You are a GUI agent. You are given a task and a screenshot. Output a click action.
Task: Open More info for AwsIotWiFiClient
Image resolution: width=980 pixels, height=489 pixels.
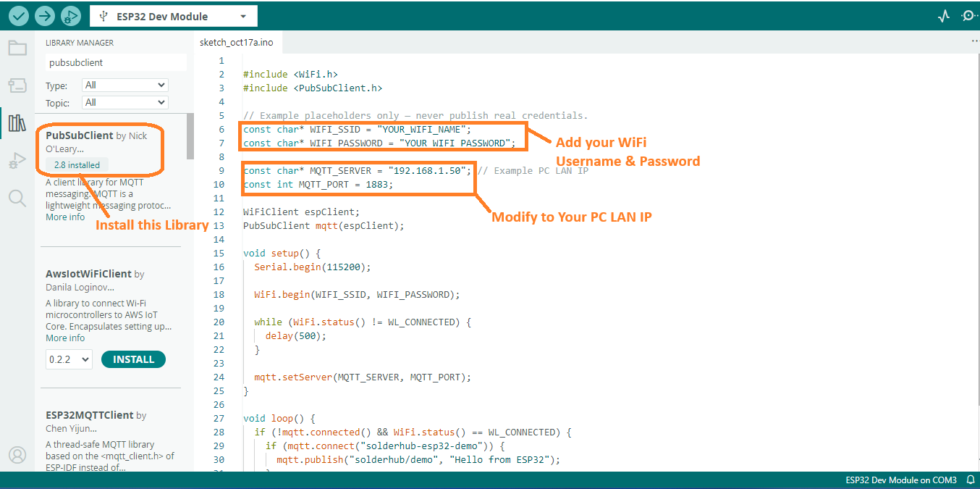click(65, 338)
